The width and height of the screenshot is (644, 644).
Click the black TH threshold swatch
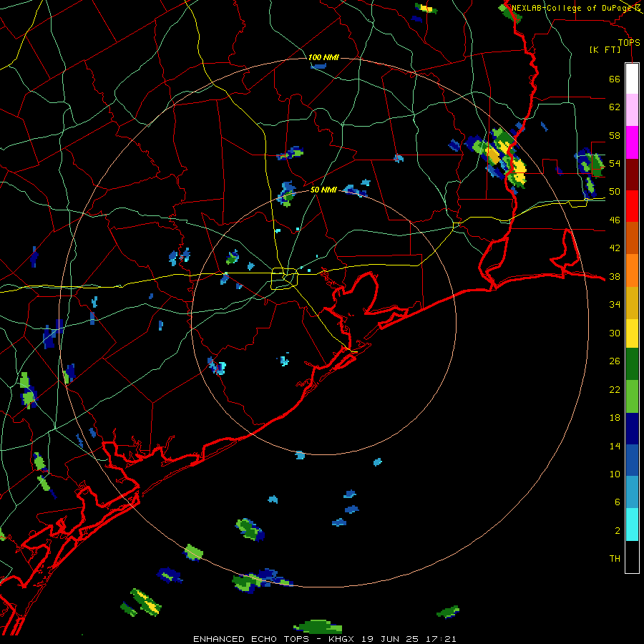click(632, 557)
